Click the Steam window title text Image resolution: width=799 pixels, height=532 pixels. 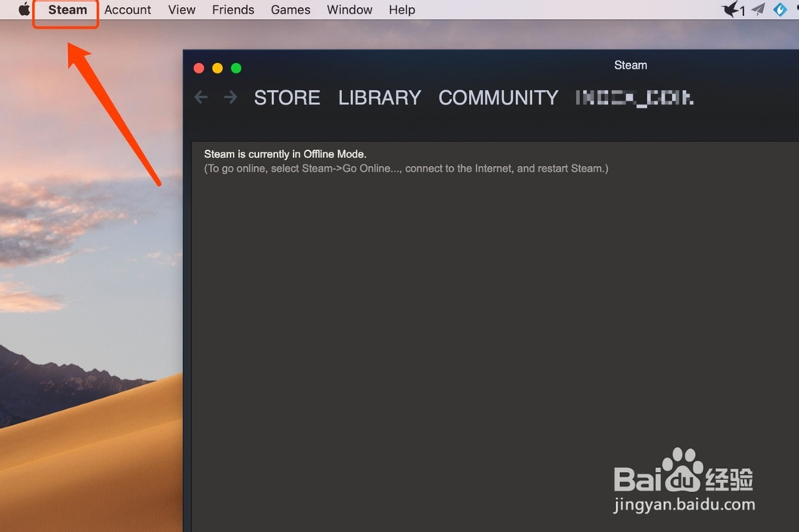click(x=630, y=65)
